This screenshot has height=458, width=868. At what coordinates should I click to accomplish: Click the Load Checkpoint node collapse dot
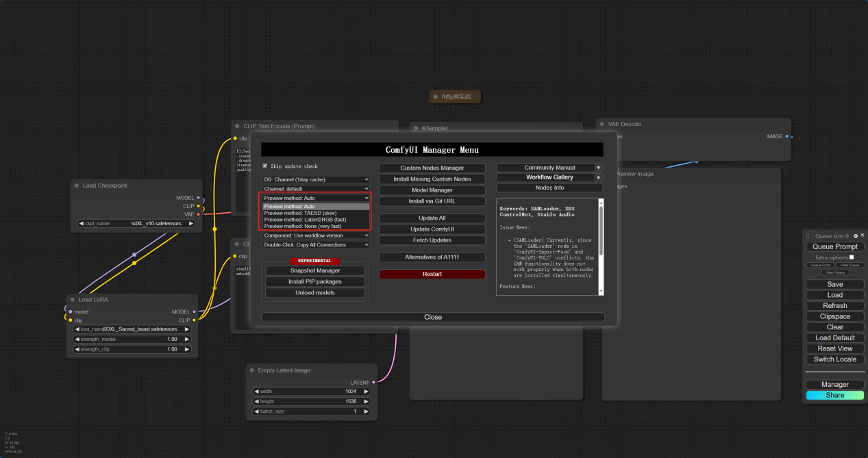pos(77,186)
